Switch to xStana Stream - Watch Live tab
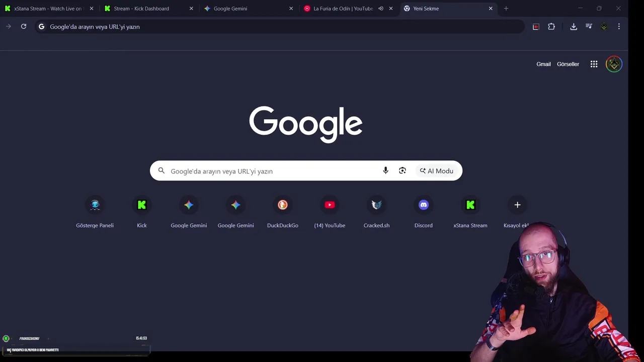This screenshot has width=644, height=362. pyautogui.click(x=49, y=9)
